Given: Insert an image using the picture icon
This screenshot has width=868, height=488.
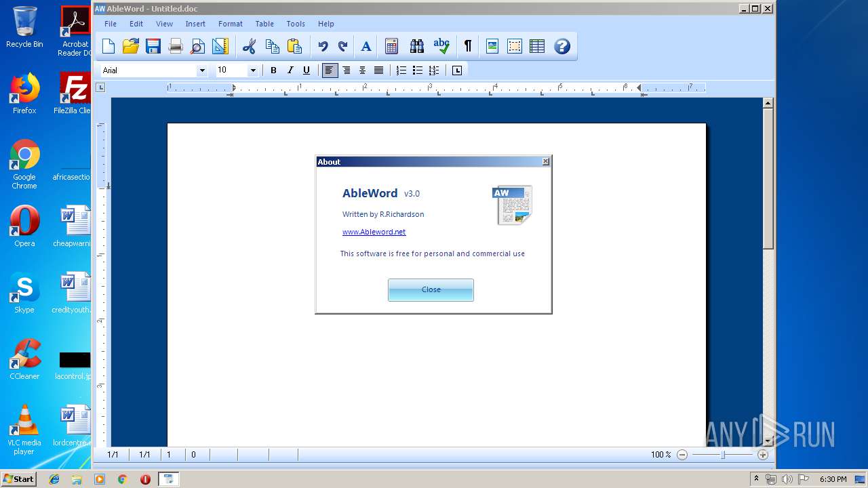Looking at the screenshot, I should (492, 46).
